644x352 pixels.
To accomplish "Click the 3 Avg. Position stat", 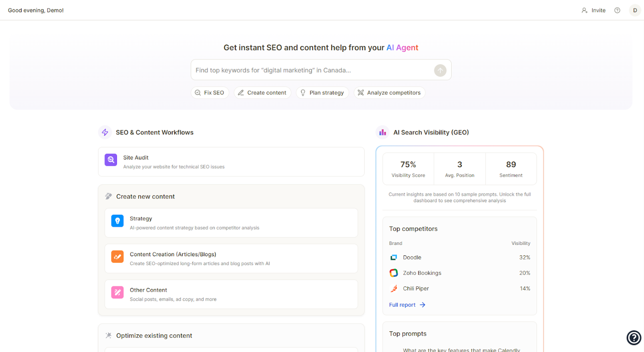I will [x=460, y=169].
